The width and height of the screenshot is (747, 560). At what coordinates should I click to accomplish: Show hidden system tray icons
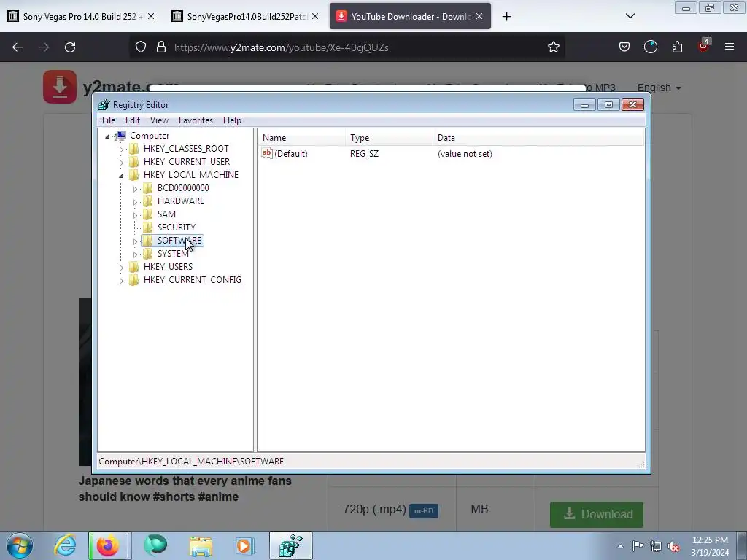(x=620, y=546)
